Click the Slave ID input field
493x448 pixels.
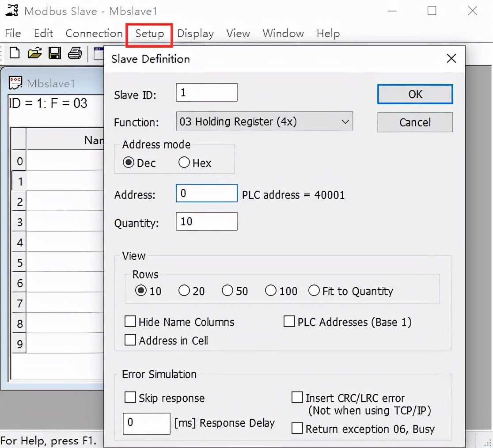pos(206,93)
